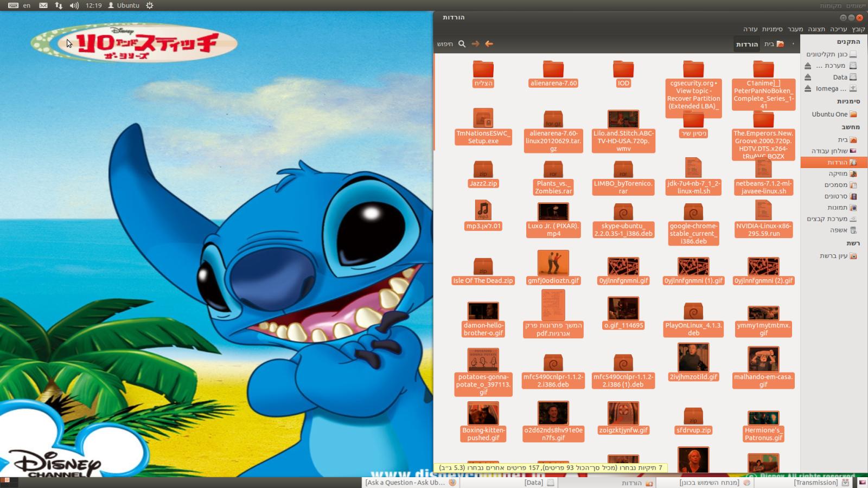Open סרטונים videos folder in sidebar
The height and width of the screenshot is (488, 868).
click(834, 196)
